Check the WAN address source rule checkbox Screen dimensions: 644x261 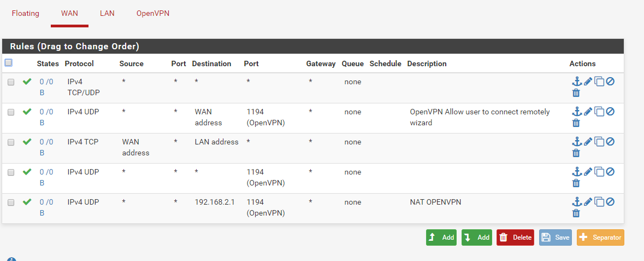[11, 142]
